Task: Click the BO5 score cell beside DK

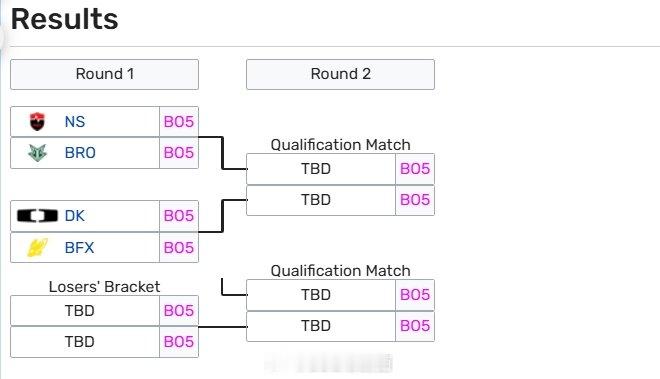Action: tap(179, 216)
